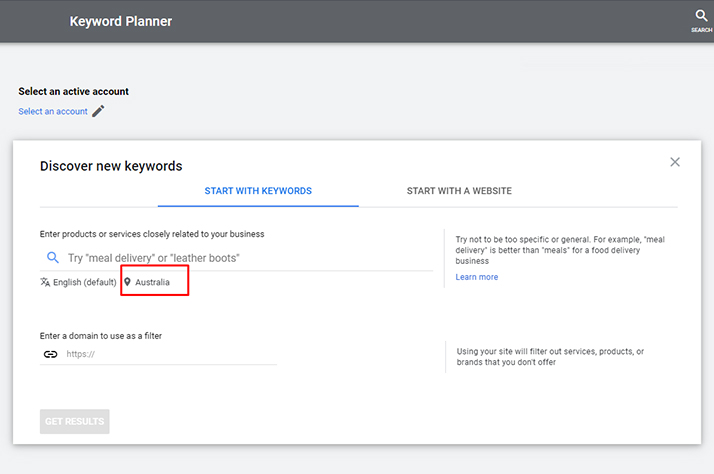Click the Discover new keywords heading

(x=111, y=166)
